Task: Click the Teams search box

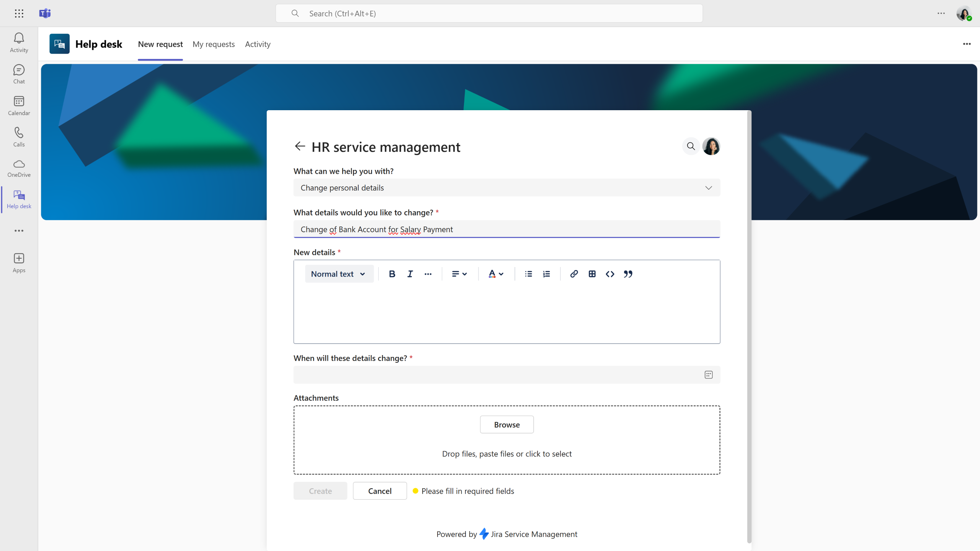Action: (x=489, y=13)
